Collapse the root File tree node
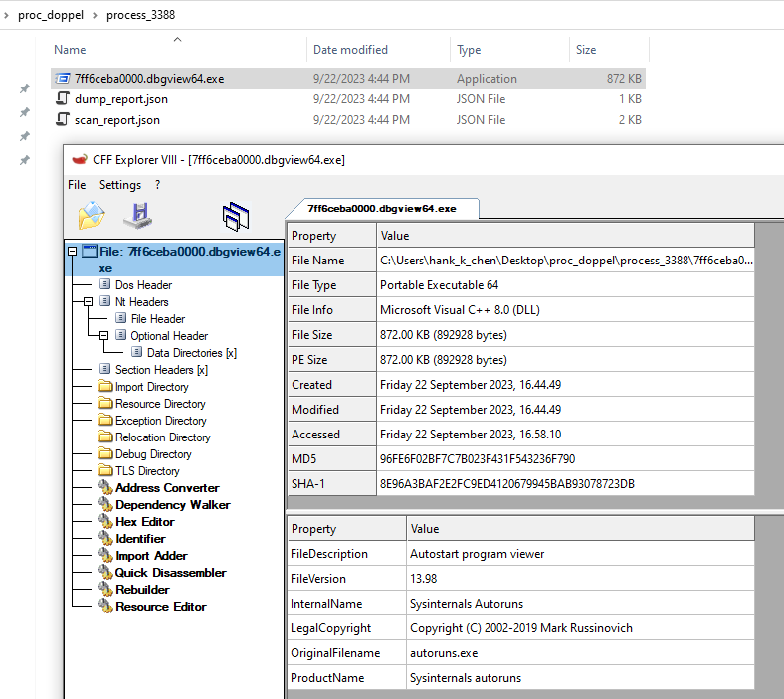This screenshot has width=784, height=699. coord(72,251)
